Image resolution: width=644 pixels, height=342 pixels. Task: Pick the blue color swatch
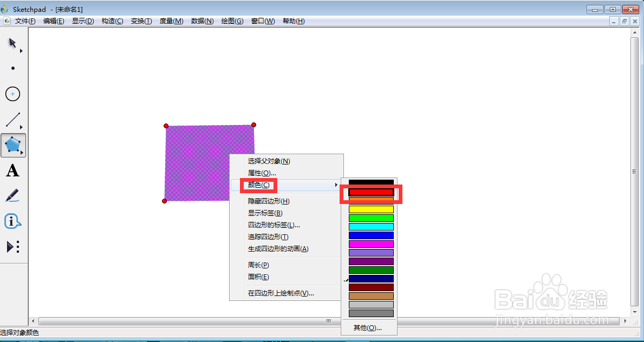pos(371,235)
